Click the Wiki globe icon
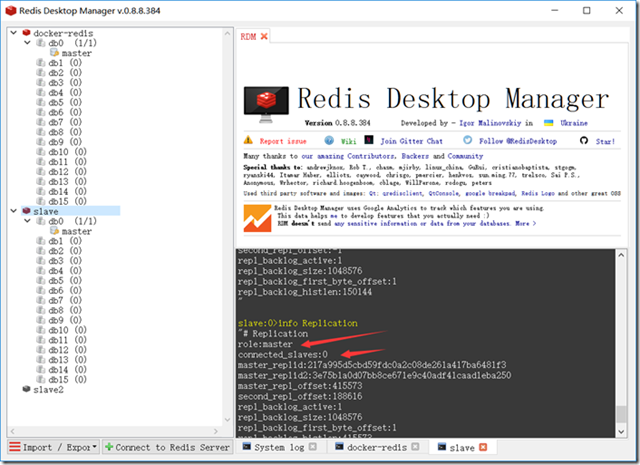 pos(329,140)
